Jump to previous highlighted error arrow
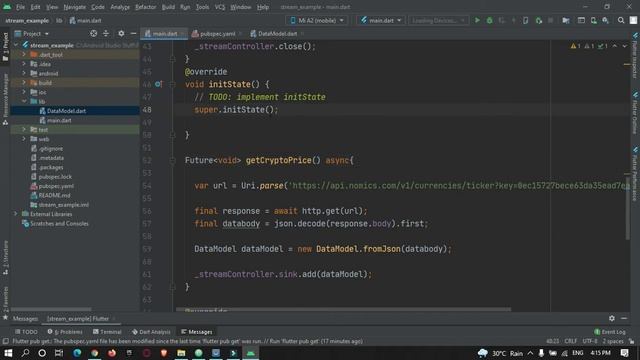Screen dimensions: 640x360 click(615, 46)
